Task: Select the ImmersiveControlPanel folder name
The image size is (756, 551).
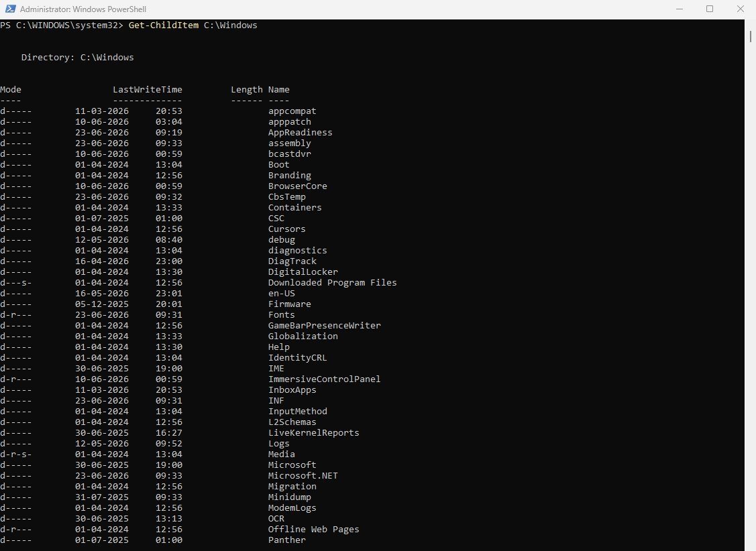Action: [x=325, y=379]
